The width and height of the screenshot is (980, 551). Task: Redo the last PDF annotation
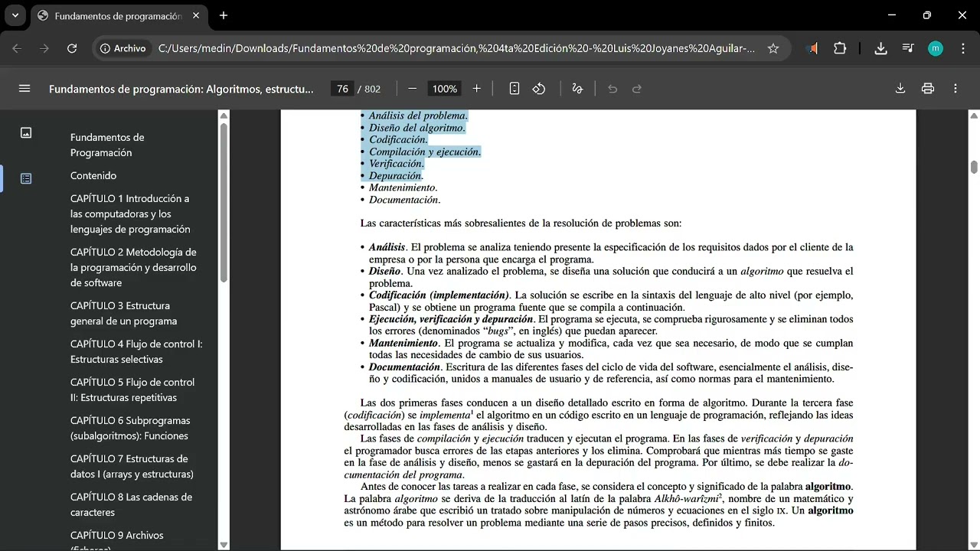click(x=637, y=89)
